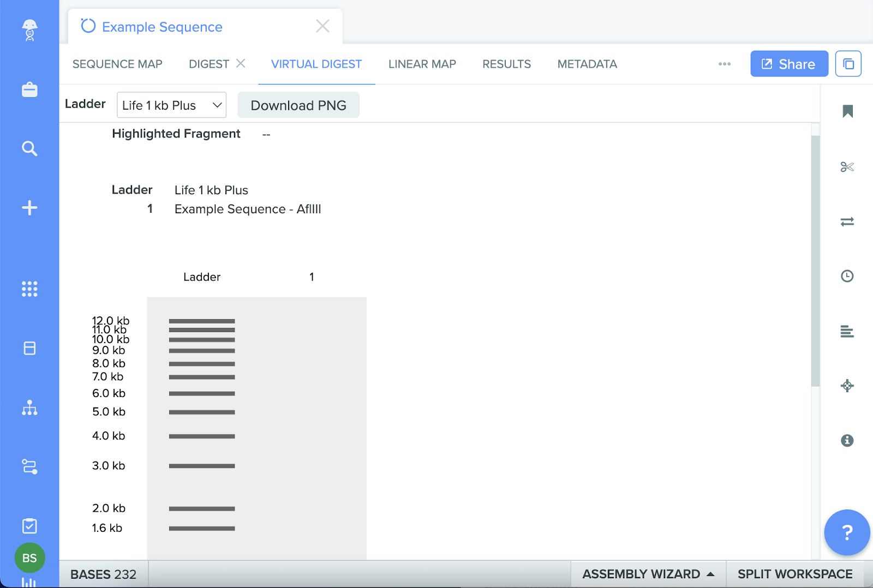Screen dimensions: 873x588
Task: Open the Projects briefcase icon in sidebar
Action: (x=29, y=89)
